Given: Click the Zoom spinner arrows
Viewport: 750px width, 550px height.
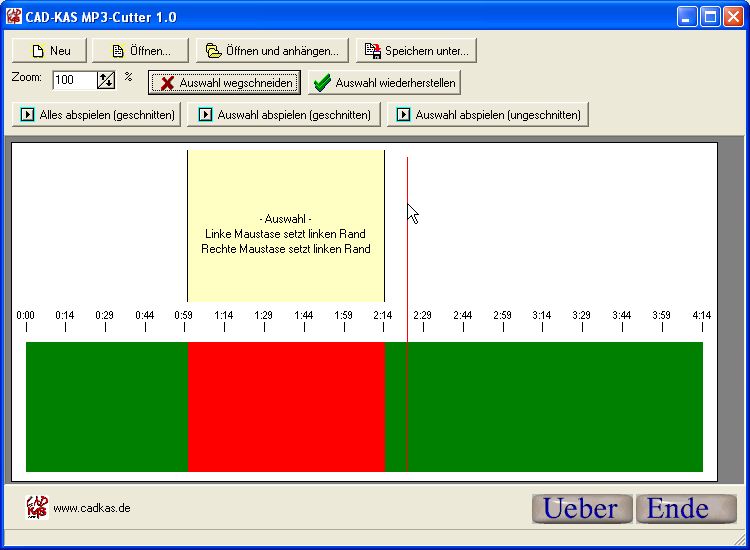Looking at the screenshot, I should coord(105,80).
